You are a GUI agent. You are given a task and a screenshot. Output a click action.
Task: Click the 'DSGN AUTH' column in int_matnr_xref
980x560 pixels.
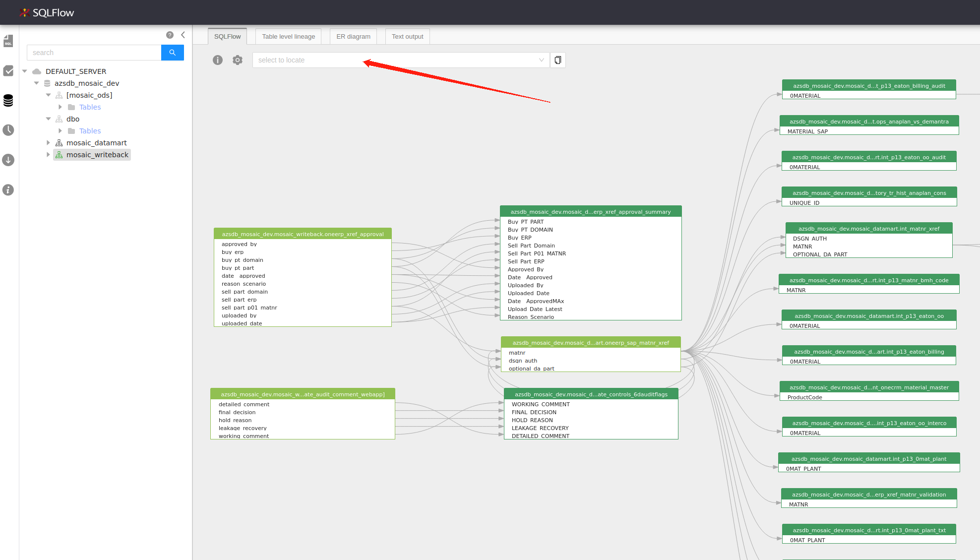[x=810, y=239]
